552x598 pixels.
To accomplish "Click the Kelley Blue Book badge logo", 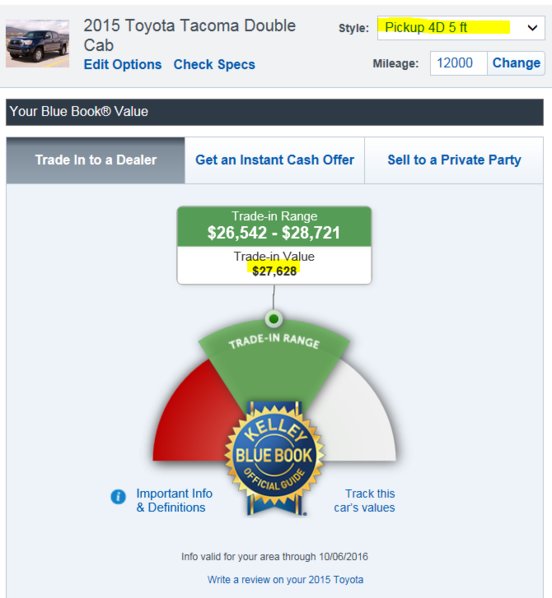I will point(274,458).
